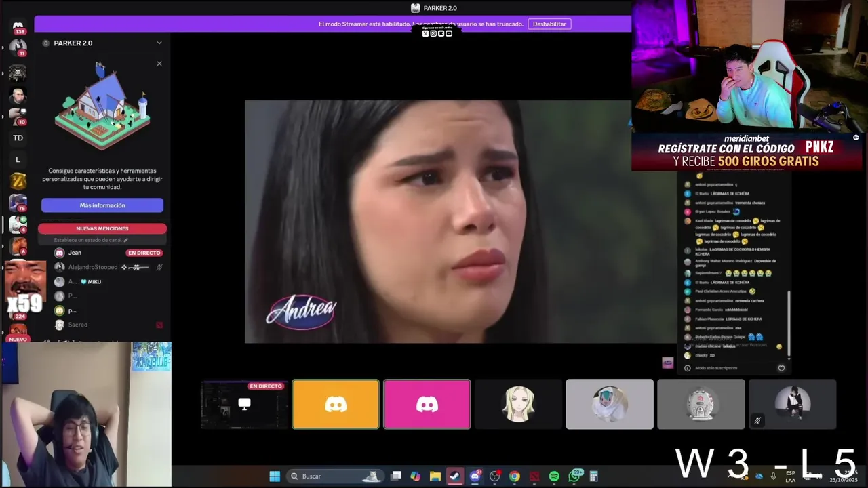Click chat name Fabian Plasencia
868x488 pixels.
(709, 319)
